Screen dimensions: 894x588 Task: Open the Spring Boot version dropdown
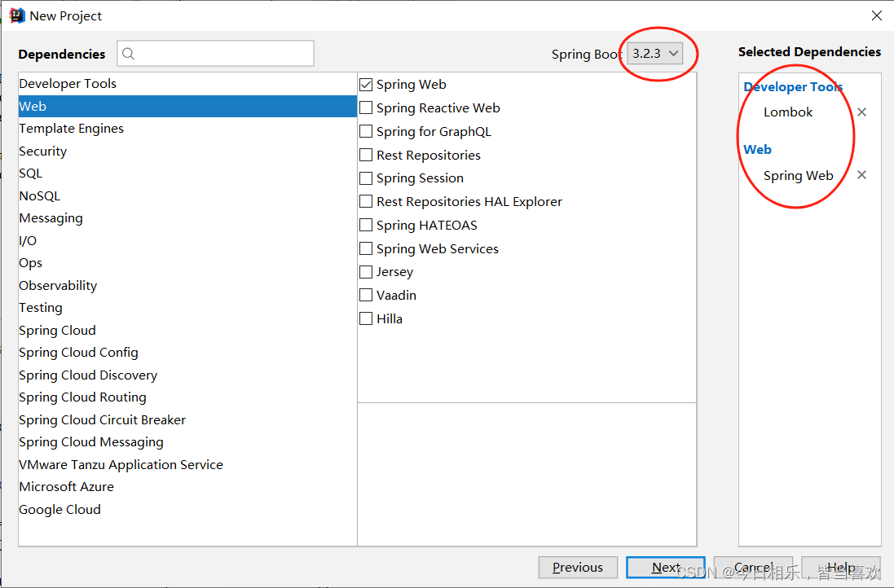click(655, 54)
